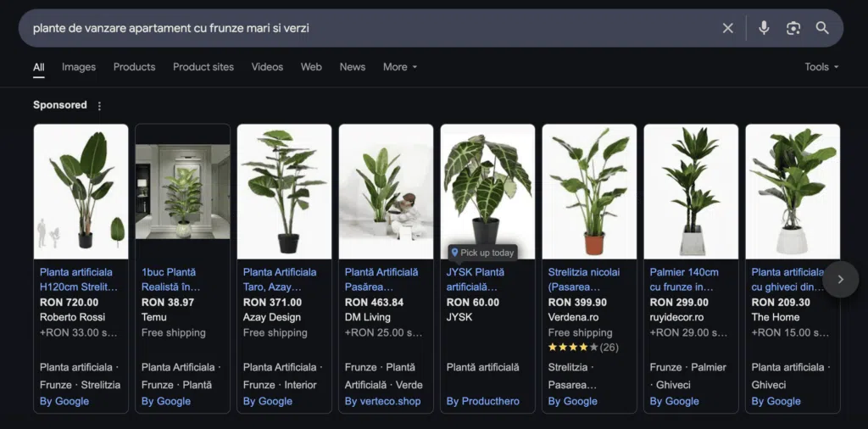The width and height of the screenshot is (868, 429).
Task: Click the 'By verteco.shop' link
Action: pos(382,401)
